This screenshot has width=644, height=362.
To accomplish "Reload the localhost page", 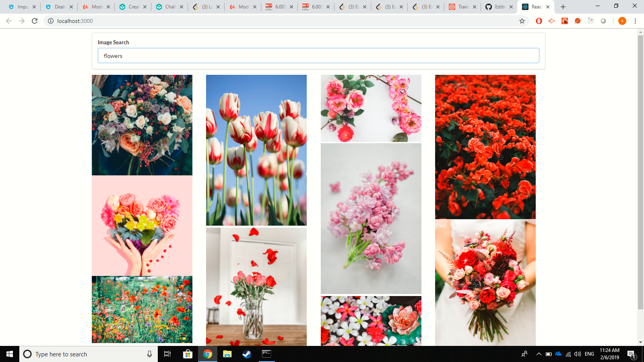I will click(35, 21).
